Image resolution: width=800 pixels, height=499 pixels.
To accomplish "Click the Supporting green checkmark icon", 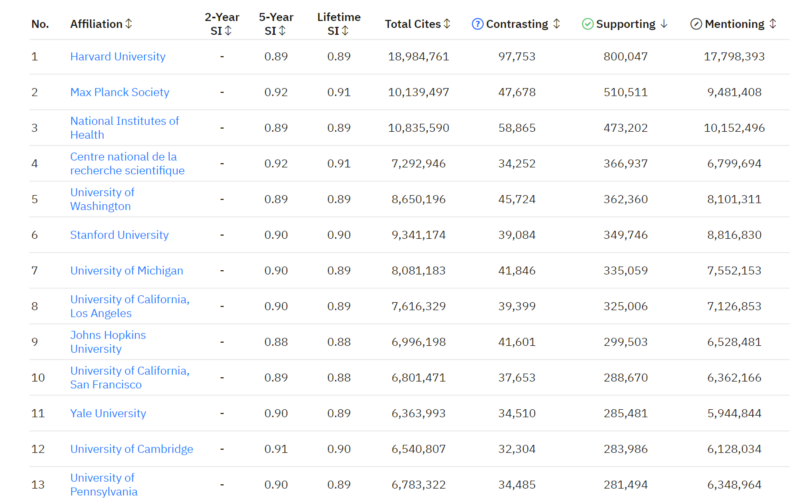I will click(x=587, y=24).
